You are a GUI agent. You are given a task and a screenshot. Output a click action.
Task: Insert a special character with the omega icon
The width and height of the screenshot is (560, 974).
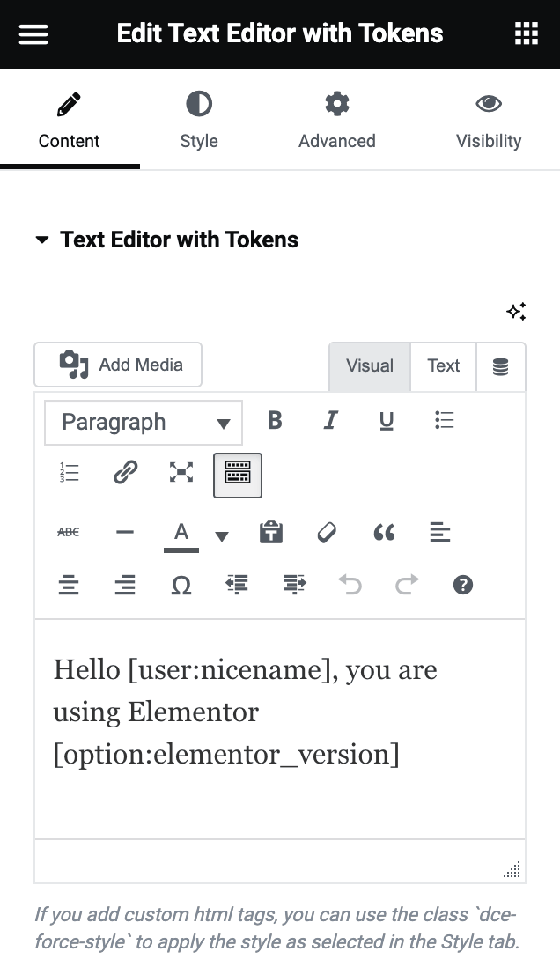click(x=181, y=584)
